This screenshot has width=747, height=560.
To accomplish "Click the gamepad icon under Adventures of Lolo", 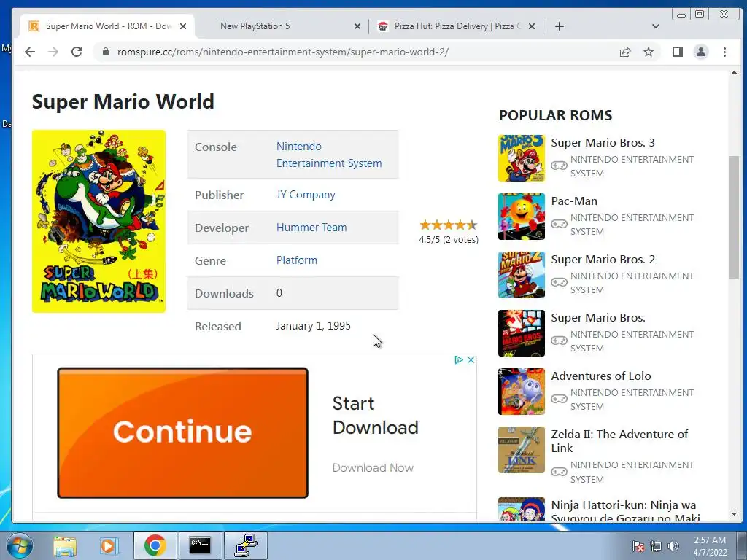I will click(x=559, y=399).
